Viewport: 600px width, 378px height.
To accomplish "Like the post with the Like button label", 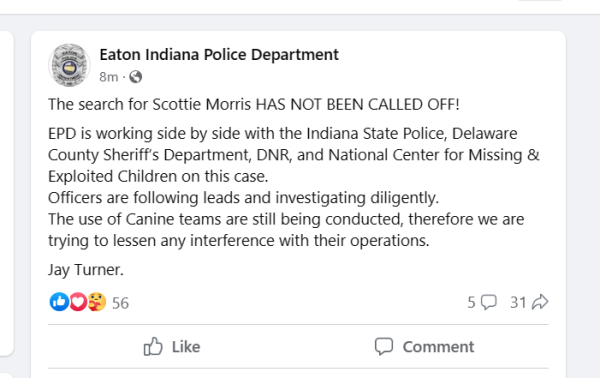I will (186, 347).
